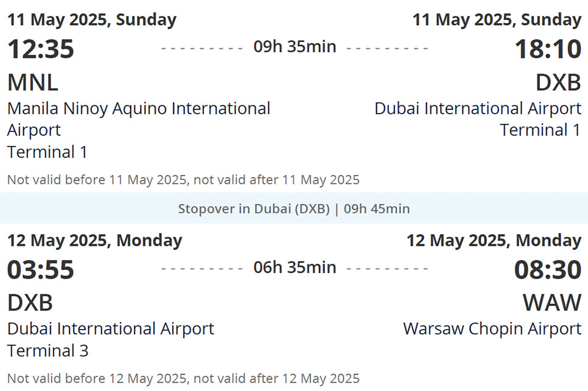Click the Stopover in Dubai banner

tap(293, 209)
